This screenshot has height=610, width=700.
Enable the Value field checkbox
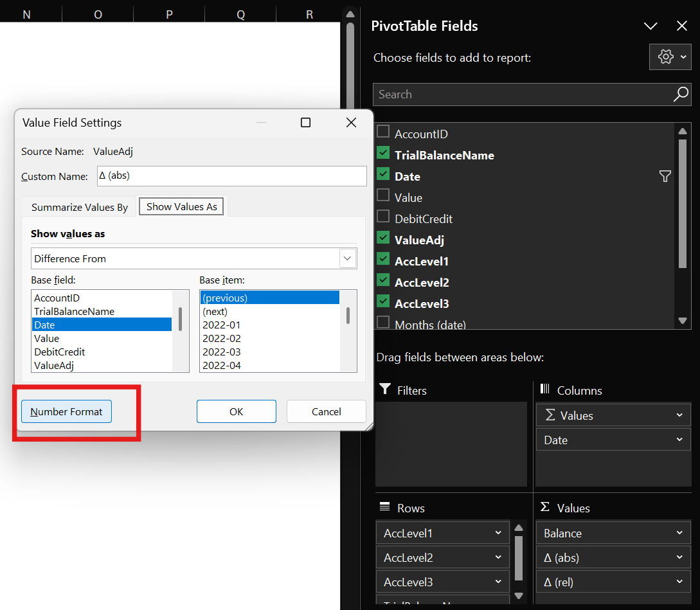pyautogui.click(x=383, y=197)
